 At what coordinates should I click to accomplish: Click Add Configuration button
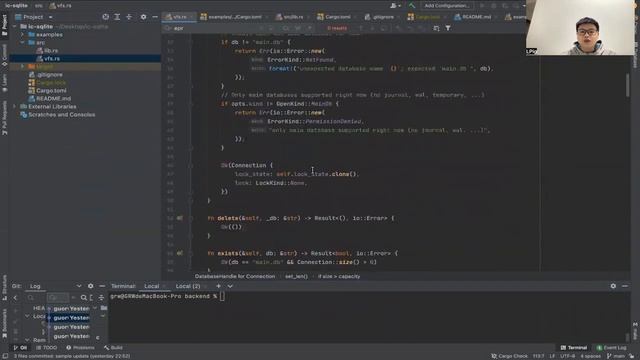[447, 5]
